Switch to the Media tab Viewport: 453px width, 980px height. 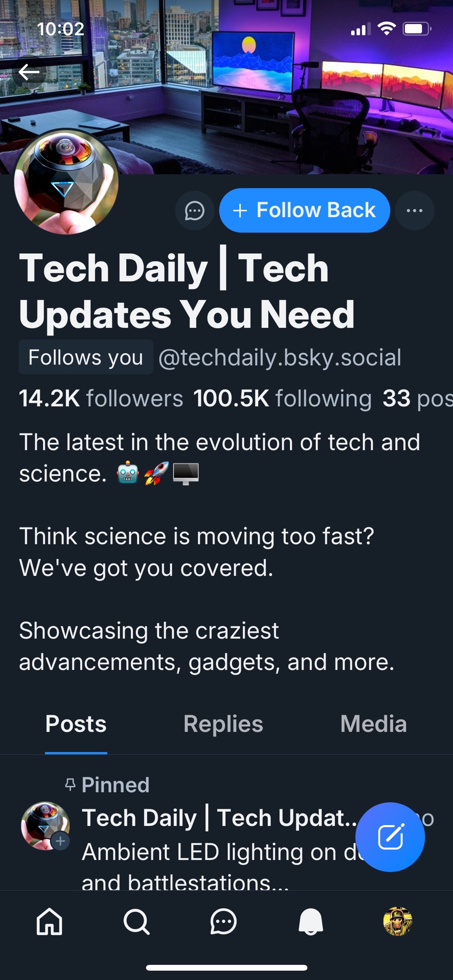374,724
